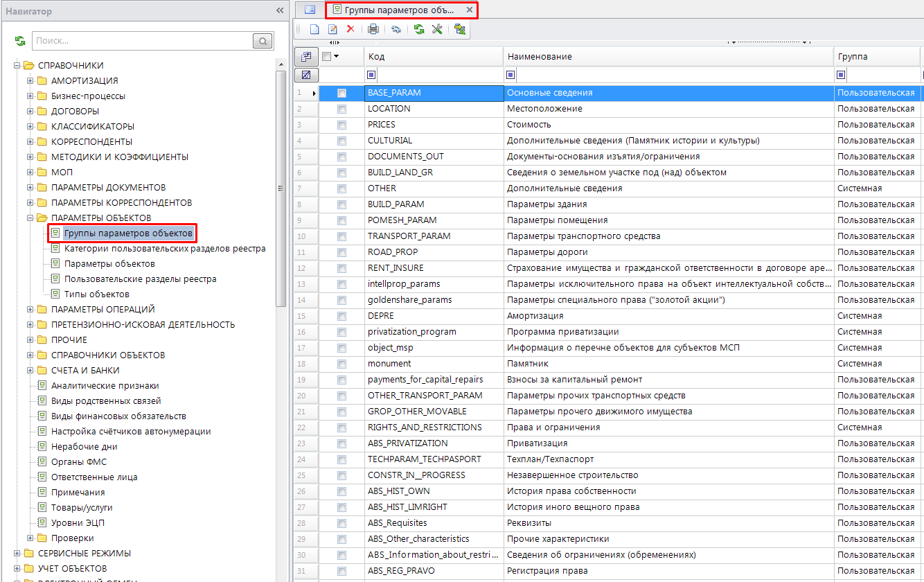Click the magnifier search button in Navigator
This screenshot has height=582, width=924.
263,42
